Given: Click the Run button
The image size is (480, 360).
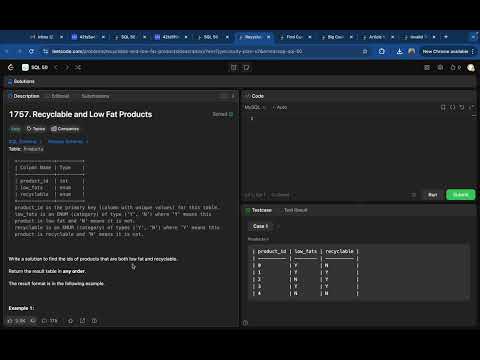Looking at the screenshot, I should tap(432, 195).
